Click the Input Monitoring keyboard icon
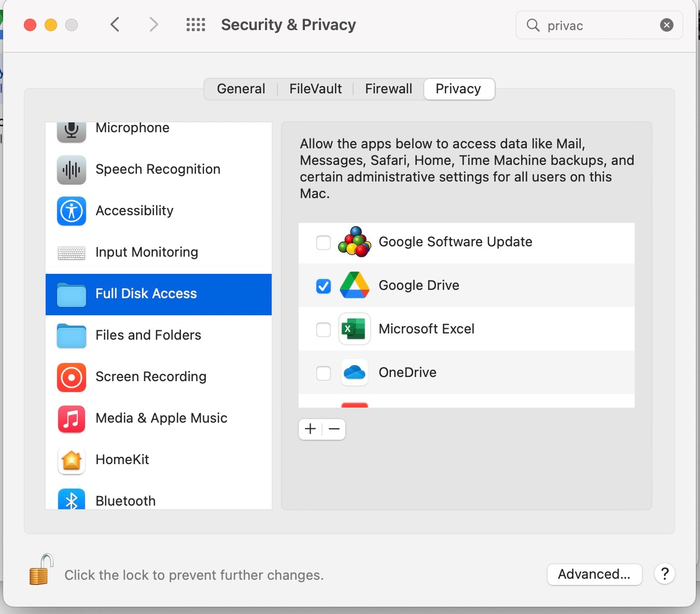 pyautogui.click(x=72, y=253)
